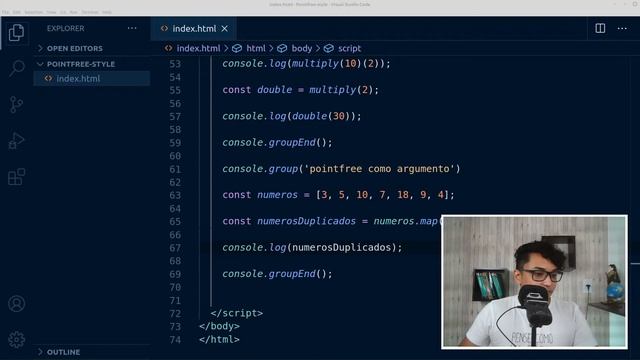The height and width of the screenshot is (360, 640).
Task: Open the Help menu
Action: coord(107,12)
